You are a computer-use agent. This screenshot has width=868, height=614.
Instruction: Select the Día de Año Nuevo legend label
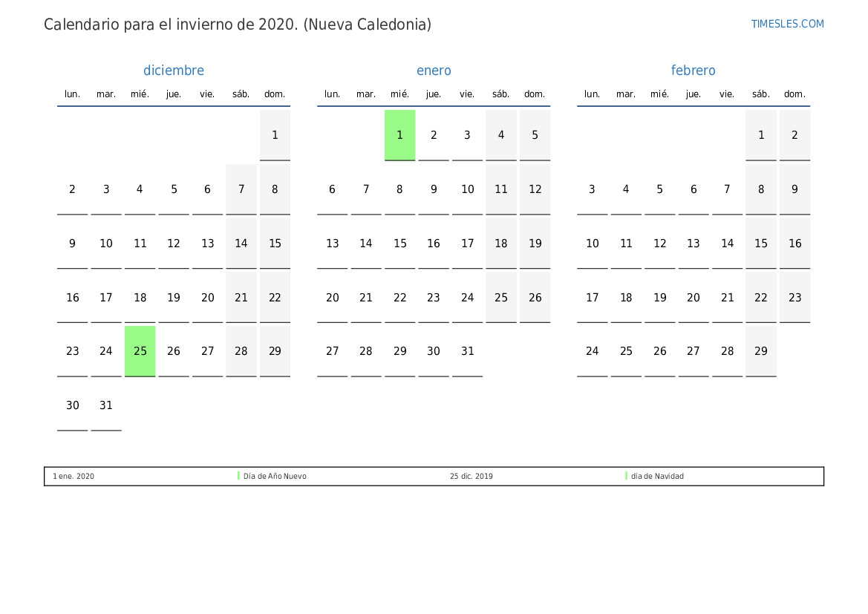(x=275, y=476)
